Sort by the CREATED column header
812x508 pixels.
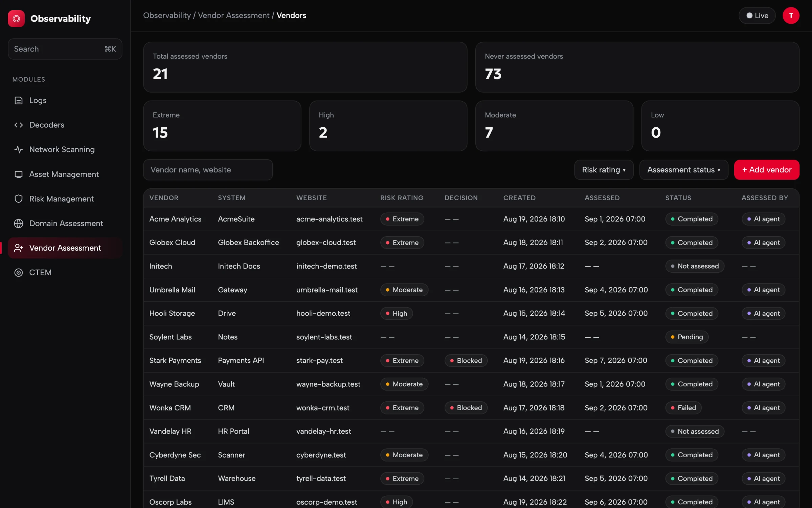tap(519, 198)
